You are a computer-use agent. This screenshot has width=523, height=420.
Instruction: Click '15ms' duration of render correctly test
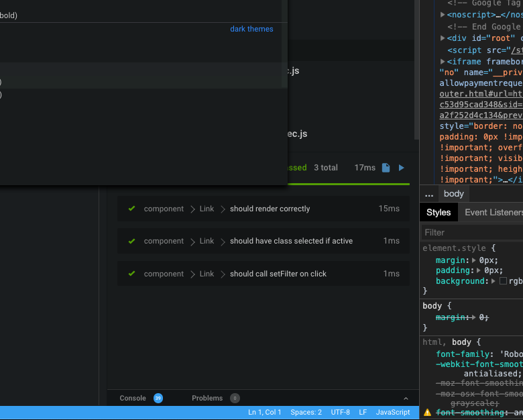pyautogui.click(x=389, y=209)
